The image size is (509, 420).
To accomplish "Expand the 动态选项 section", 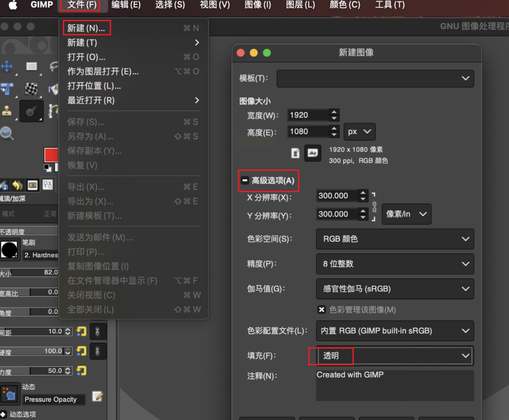I will 3,414.
